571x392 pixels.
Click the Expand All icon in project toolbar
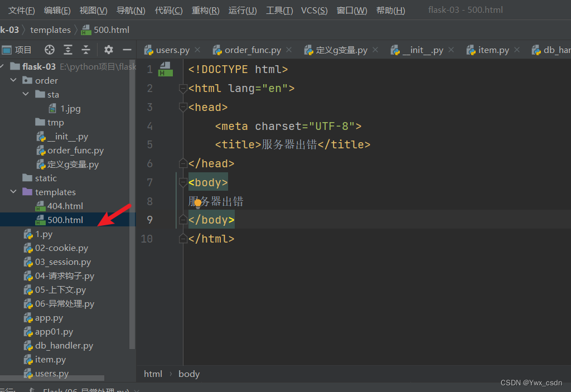[x=68, y=50]
